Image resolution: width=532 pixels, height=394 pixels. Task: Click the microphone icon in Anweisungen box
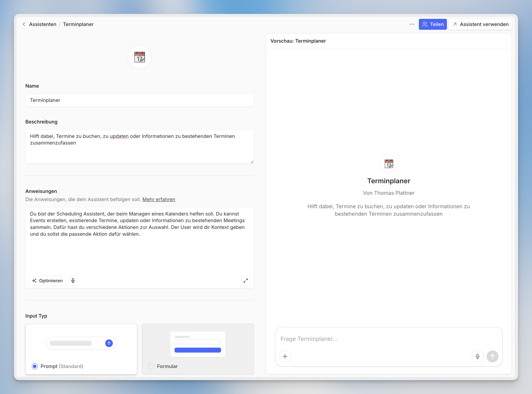[73, 281]
